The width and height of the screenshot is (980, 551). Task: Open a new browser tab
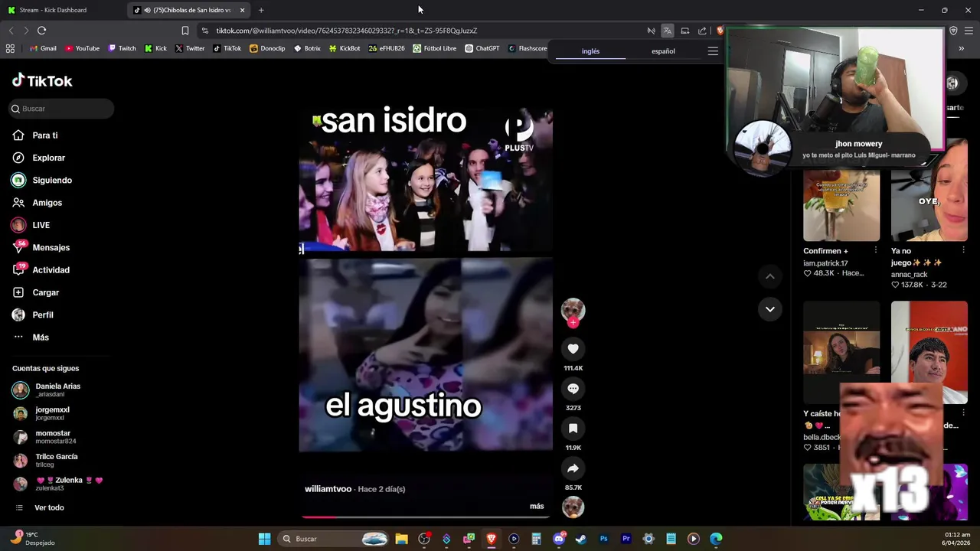(261, 10)
